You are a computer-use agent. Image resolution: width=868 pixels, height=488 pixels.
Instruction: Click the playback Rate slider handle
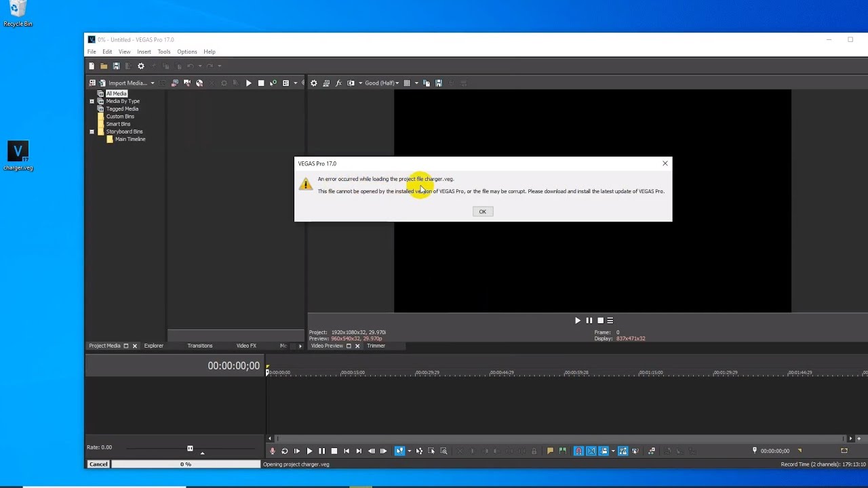click(190, 448)
